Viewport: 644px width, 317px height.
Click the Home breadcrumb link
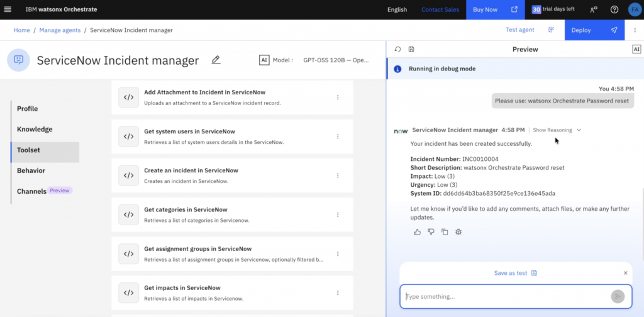pos(22,30)
